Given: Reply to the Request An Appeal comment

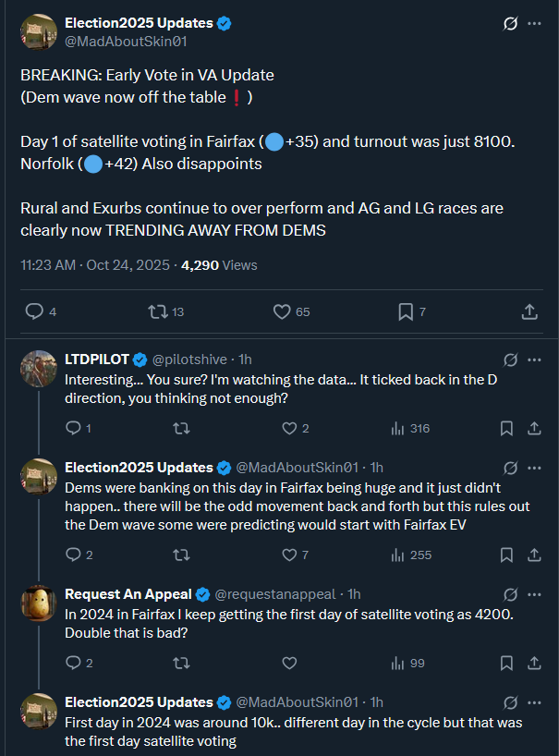Looking at the screenshot, I should 73,663.
